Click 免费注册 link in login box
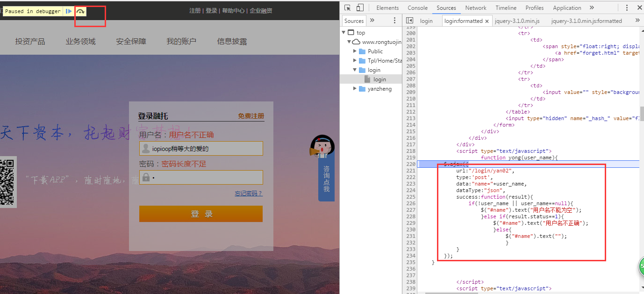The image size is (644, 294). (x=251, y=116)
